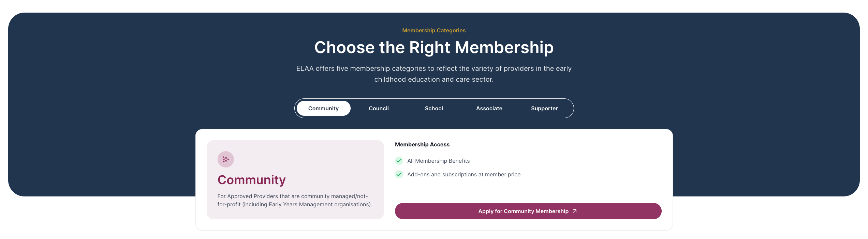Click the green checkmark beside All Membership Benefits
Viewport: 868px width, 239px height.
tap(399, 161)
